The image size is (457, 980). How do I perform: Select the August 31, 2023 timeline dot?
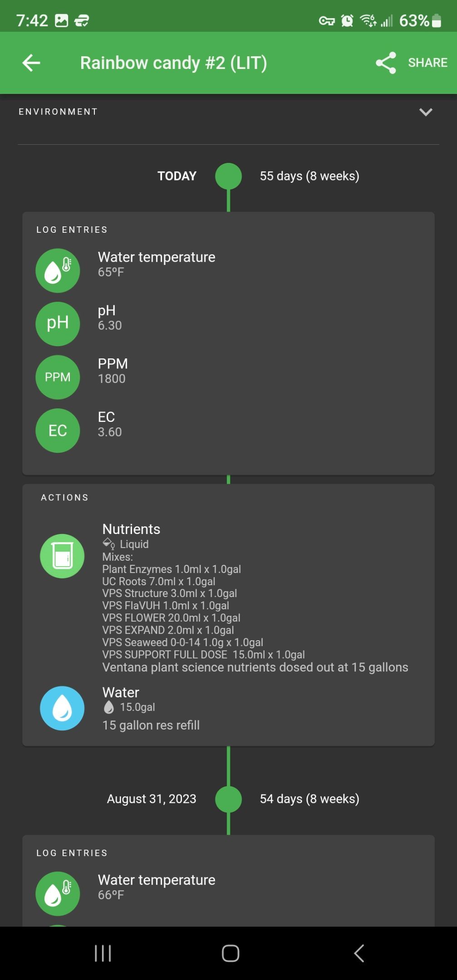pos(228,799)
